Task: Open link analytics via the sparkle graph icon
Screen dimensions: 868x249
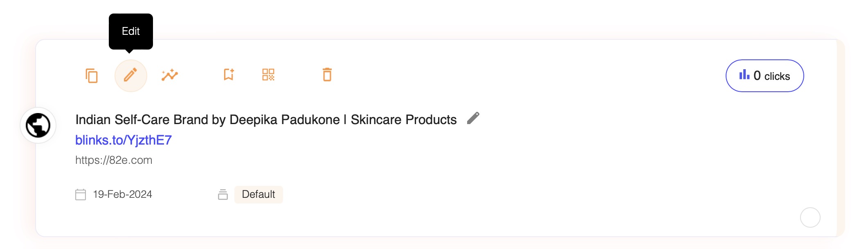Action: [170, 75]
